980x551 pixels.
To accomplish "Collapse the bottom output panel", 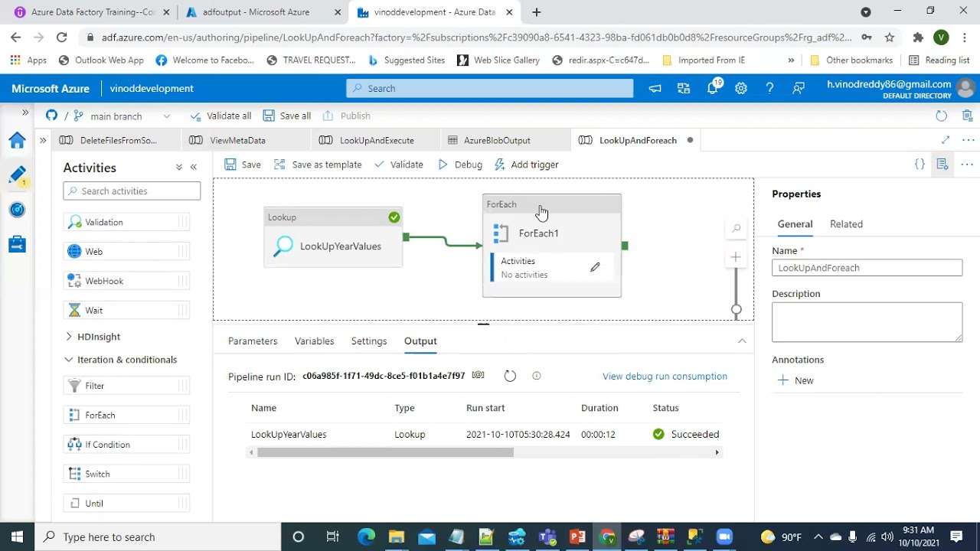I will (x=742, y=341).
